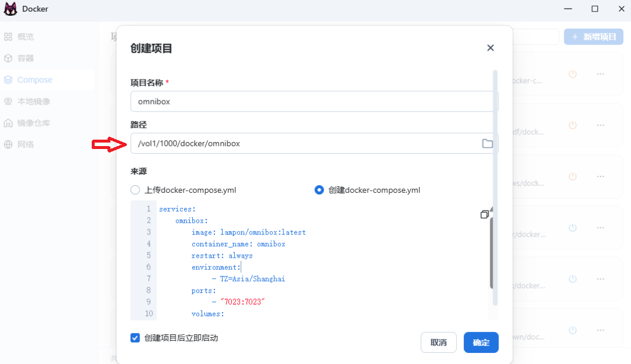Click power icon of third project row
Screen dimensions: 631x364
coord(573,176)
